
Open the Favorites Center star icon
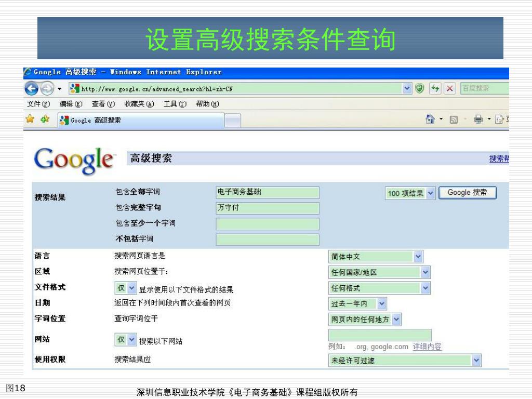30,119
